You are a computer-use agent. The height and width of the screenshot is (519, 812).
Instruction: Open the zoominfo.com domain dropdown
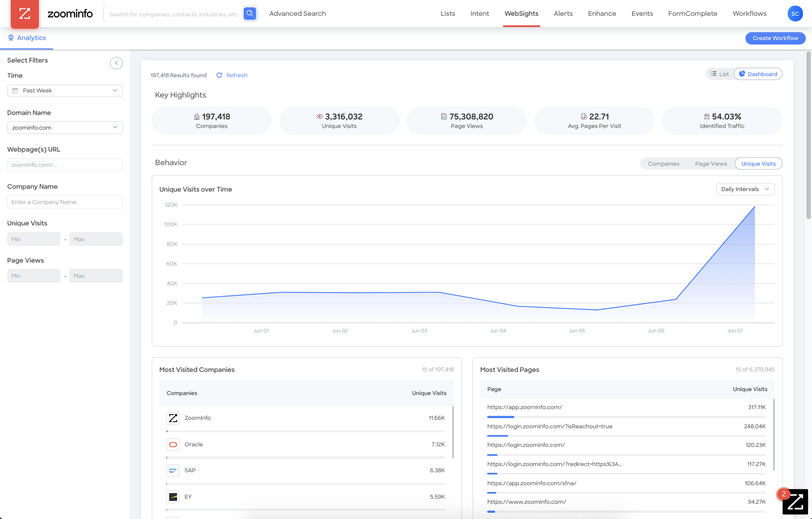point(65,128)
